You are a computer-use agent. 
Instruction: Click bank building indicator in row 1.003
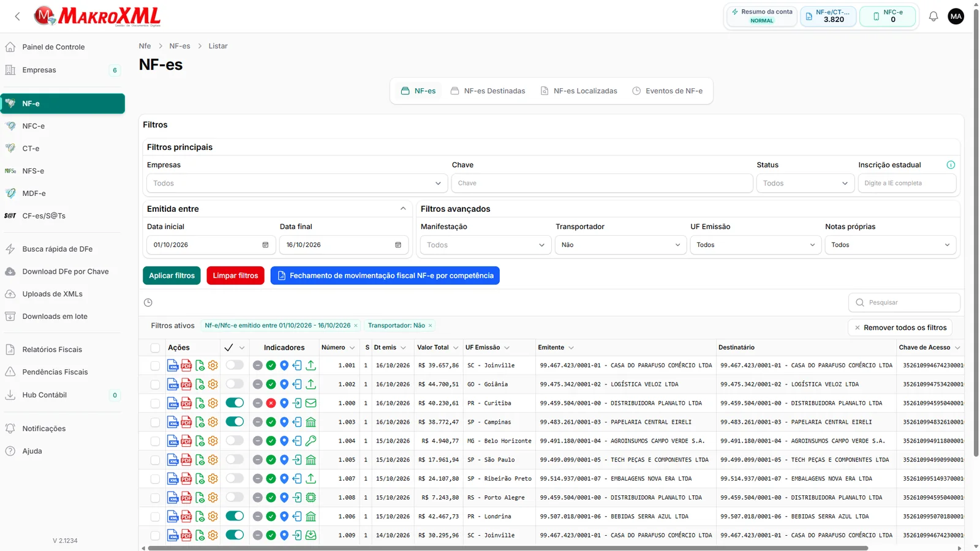click(x=311, y=422)
